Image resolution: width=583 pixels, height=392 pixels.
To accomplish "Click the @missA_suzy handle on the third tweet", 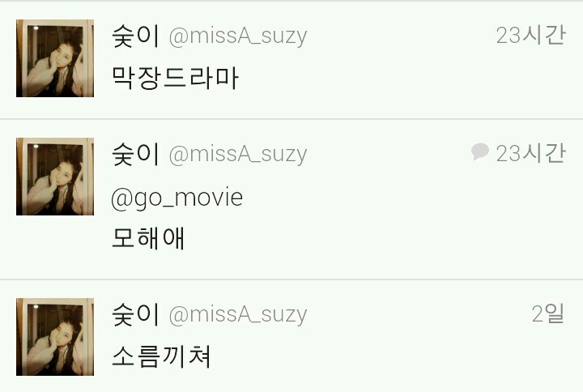I will [238, 314].
